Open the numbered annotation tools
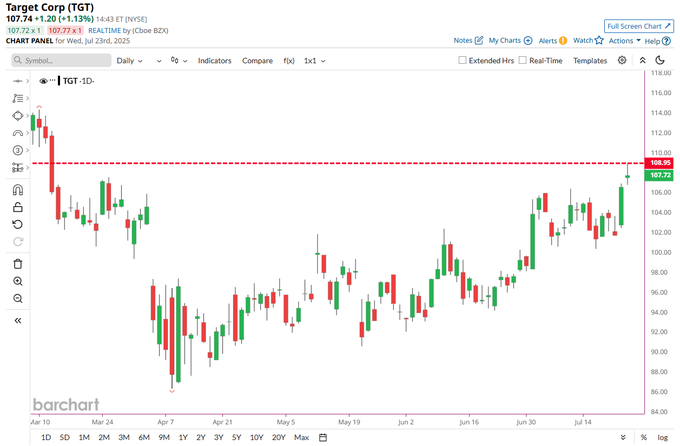680x446 pixels. tap(17, 151)
